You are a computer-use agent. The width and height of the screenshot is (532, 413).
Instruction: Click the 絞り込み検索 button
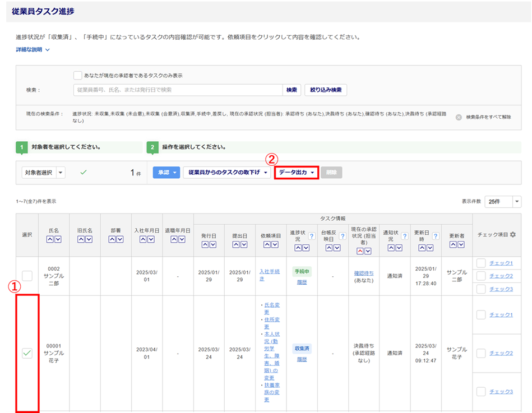(x=326, y=90)
